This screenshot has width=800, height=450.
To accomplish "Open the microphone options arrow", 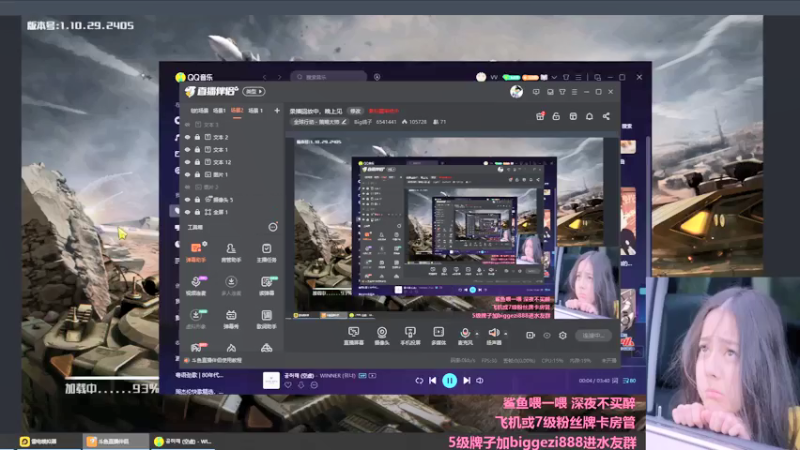I will pos(477,334).
